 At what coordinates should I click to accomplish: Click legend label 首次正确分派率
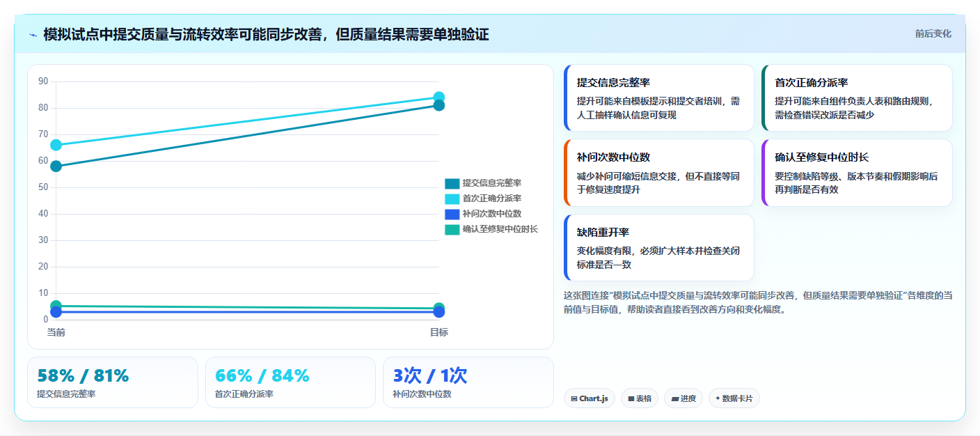point(492,198)
